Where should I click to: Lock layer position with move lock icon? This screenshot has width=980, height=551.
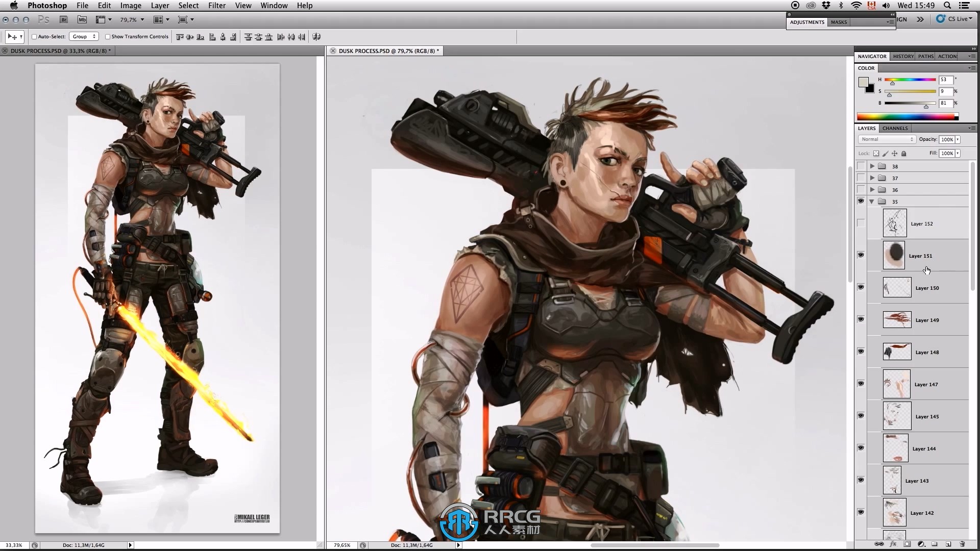coord(895,154)
